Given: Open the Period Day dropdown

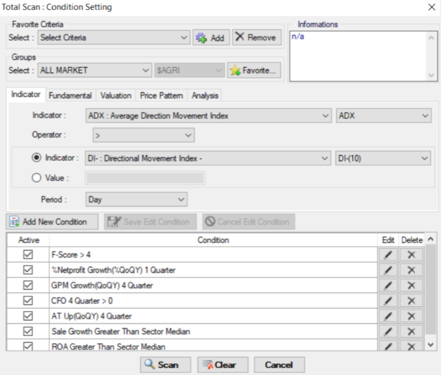Looking at the screenshot, I should (136, 200).
